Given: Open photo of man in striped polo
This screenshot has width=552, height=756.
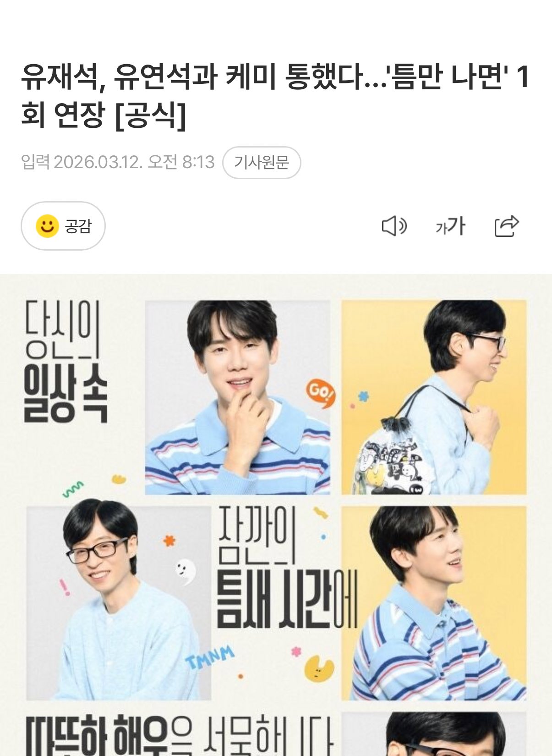Looking at the screenshot, I should [x=237, y=397].
